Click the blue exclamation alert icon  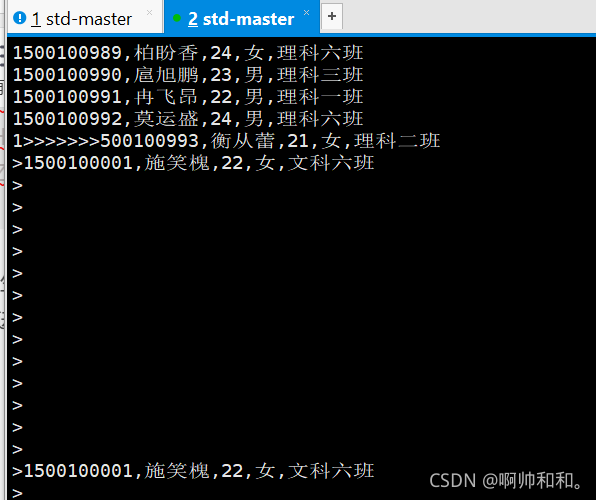click(x=19, y=18)
